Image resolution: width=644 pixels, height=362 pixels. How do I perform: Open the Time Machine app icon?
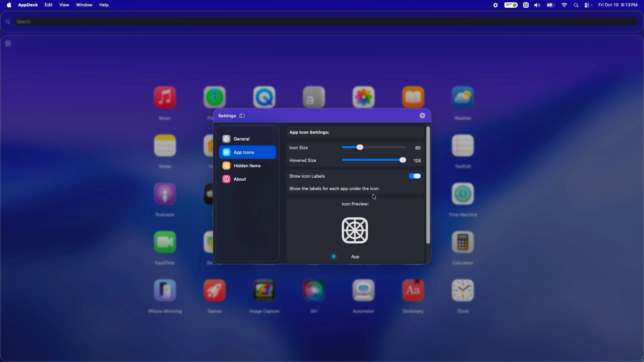pyautogui.click(x=463, y=194)
